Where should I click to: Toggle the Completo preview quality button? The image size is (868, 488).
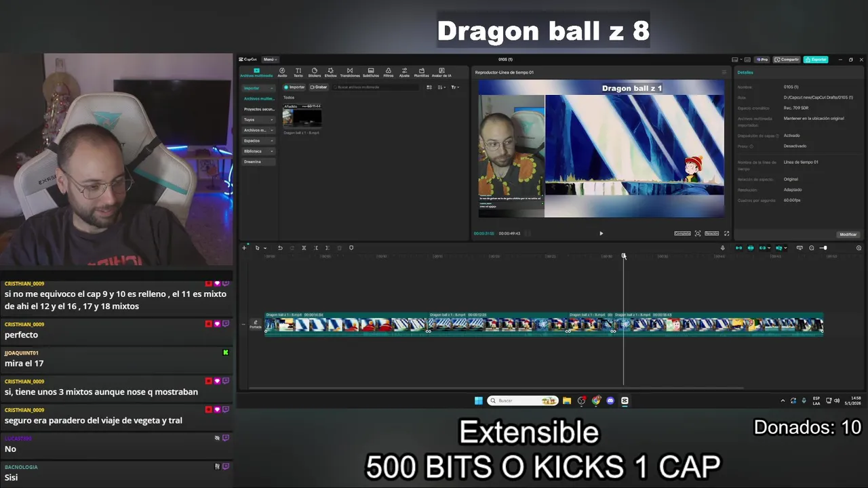tap(682, 233)
